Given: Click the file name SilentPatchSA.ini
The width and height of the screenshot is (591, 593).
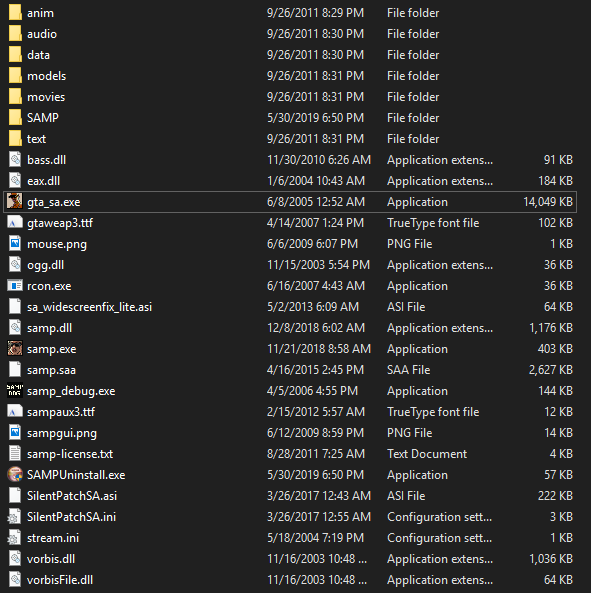Looking at the screenshot, I should point(71,517).
